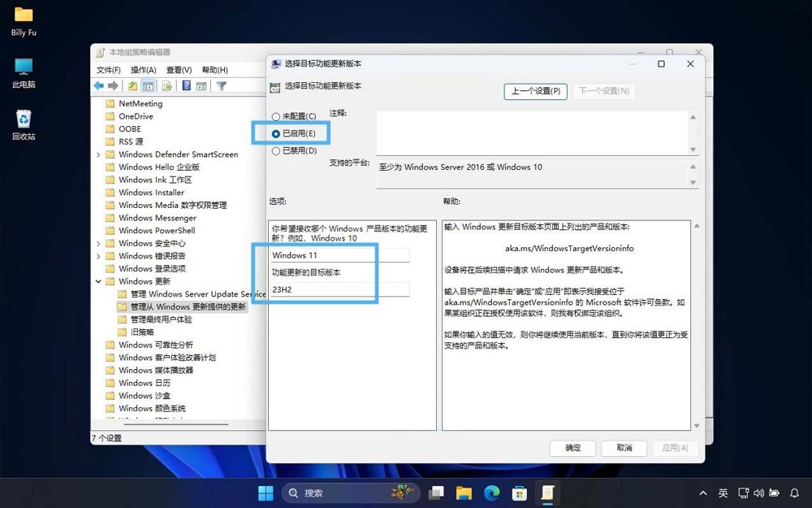Collapse the Windows 更新 tree node
The image size is (812, 508).
tap(99, 281)
